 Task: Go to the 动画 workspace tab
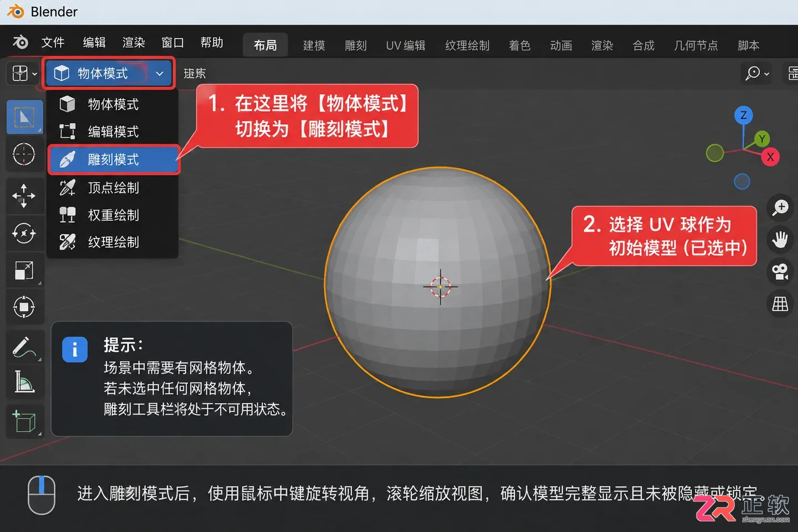[x=561, y=45]
